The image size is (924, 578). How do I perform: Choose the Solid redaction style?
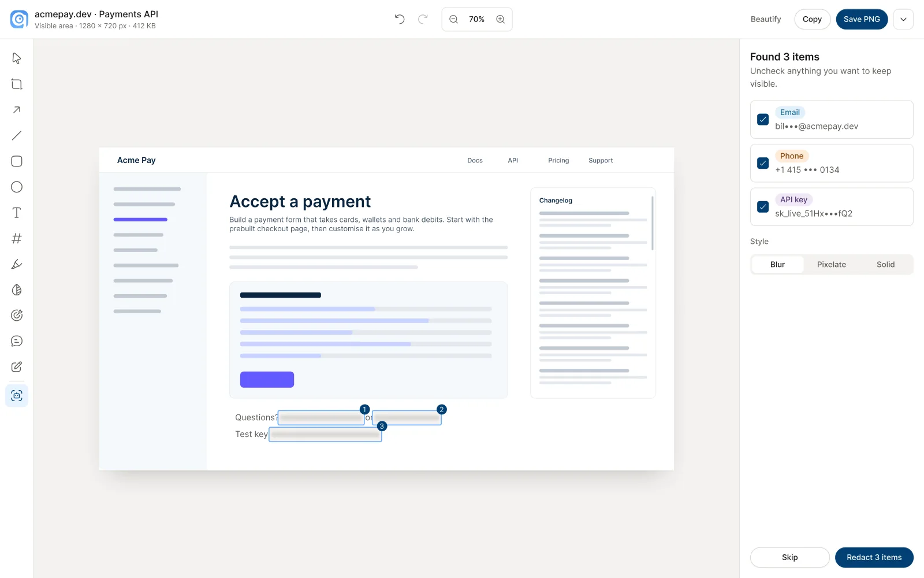[x=885, y=264]
